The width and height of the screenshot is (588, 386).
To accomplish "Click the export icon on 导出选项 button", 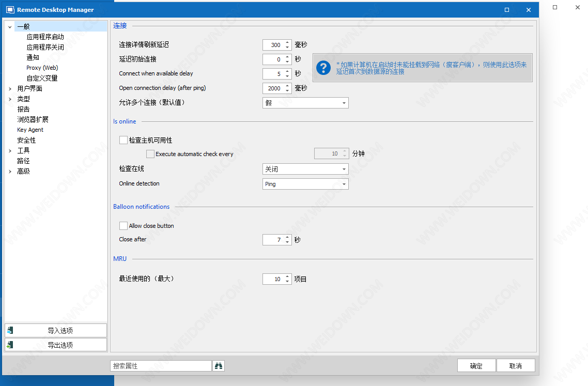I will (x=10, y=345).
